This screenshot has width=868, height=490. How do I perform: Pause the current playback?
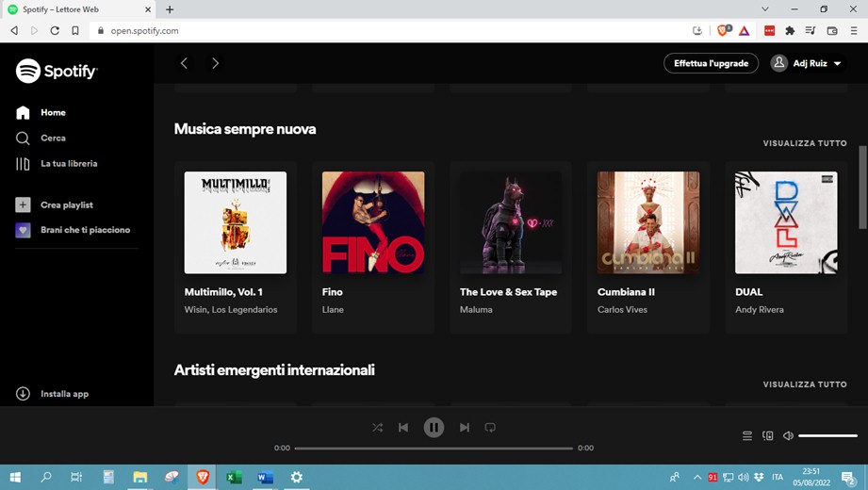click(x=434, y=428)
